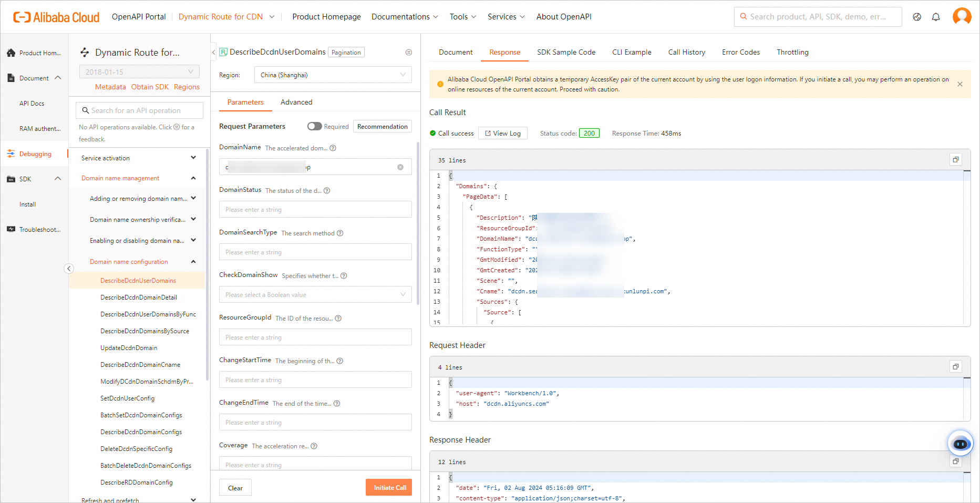Show help for DomainStatus parameter
980x503 pixels.
pos(327,191)
